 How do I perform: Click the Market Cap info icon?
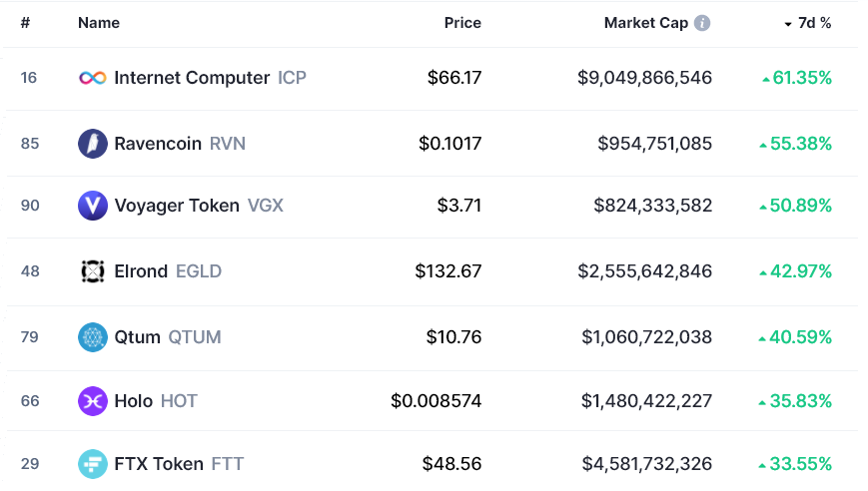(702, 23)
